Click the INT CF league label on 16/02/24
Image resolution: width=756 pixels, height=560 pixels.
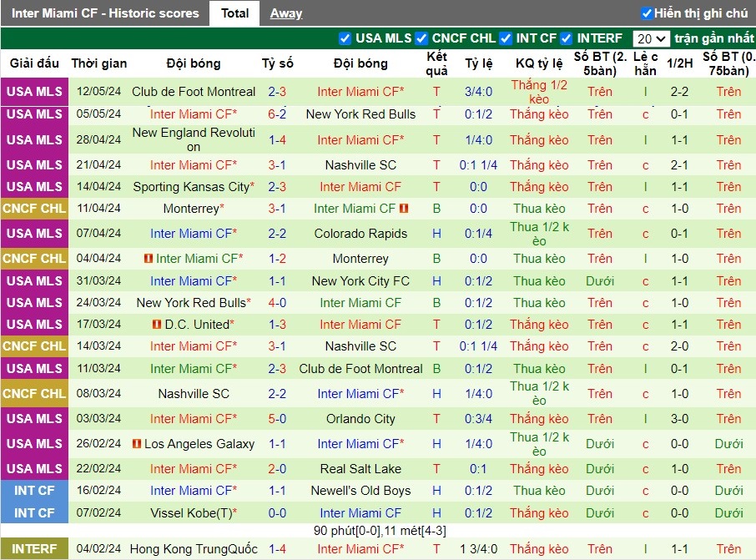click(x=34, y=491)
